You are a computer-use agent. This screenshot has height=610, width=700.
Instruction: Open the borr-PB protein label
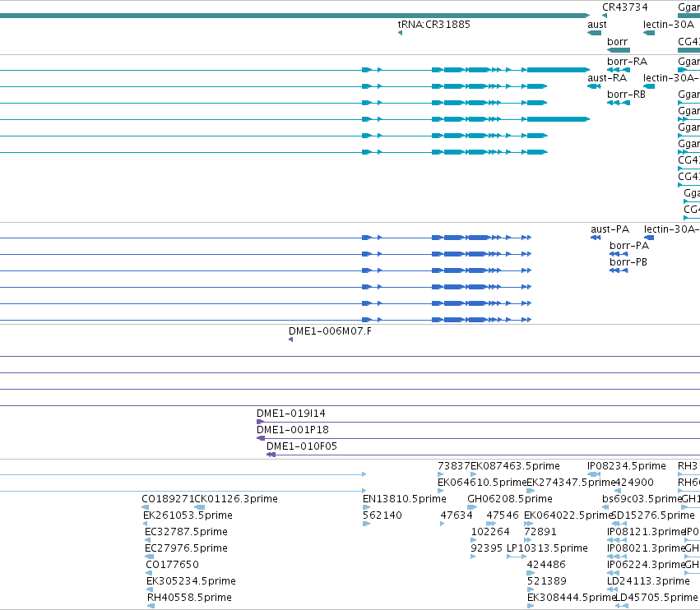pyautogui.click(x=628, y=262)
